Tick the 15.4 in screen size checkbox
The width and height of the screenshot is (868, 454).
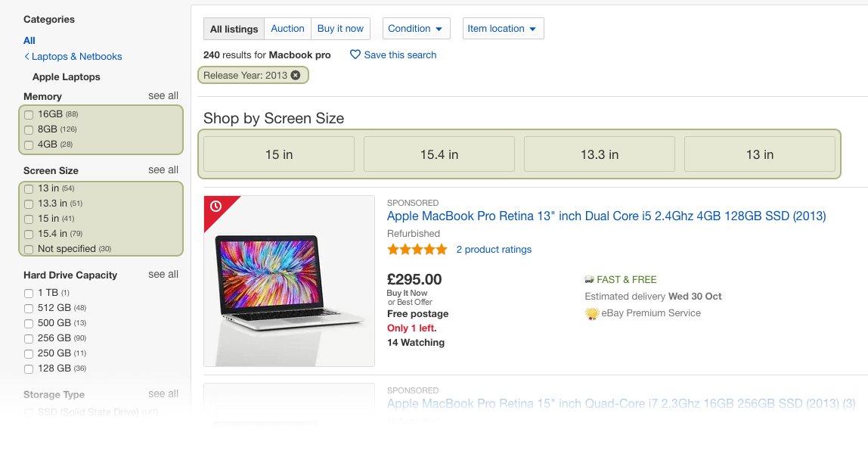coord(29,235)
